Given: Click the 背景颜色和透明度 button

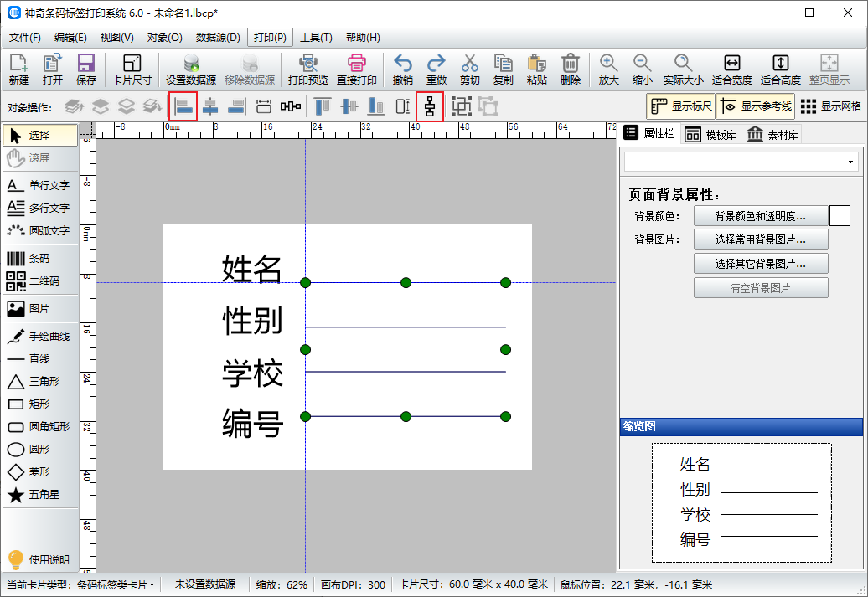Looking at the screenshot, I should point(760,216).
